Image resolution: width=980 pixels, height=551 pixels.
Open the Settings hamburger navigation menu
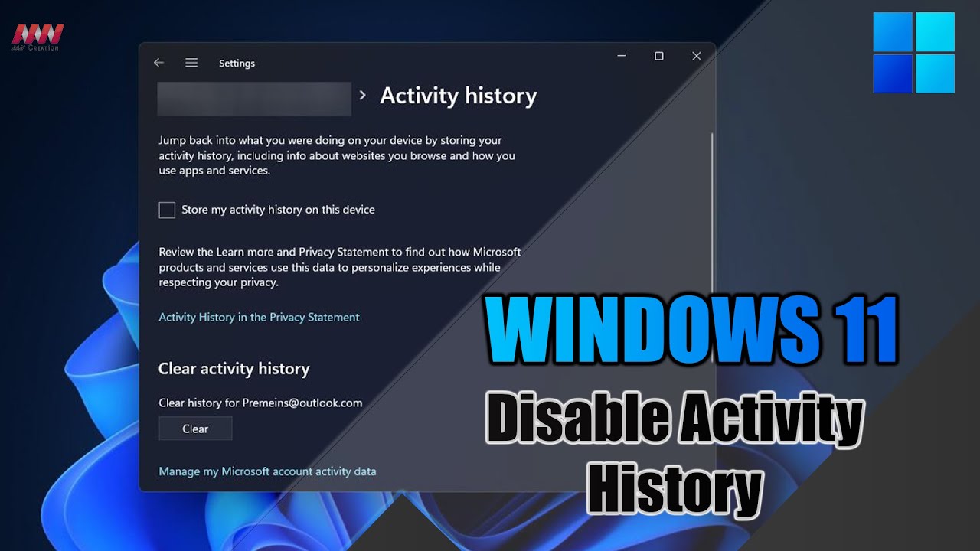(191, 63)
